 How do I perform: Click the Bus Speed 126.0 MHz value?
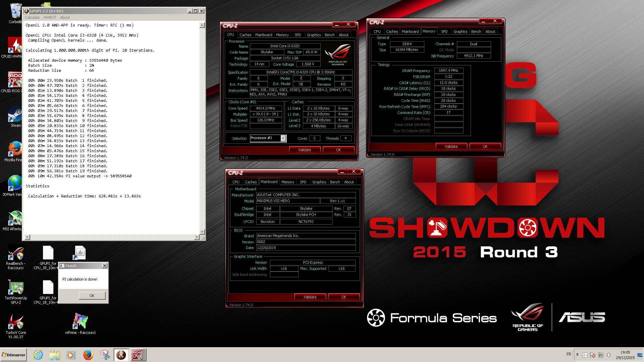pos(266,120)
